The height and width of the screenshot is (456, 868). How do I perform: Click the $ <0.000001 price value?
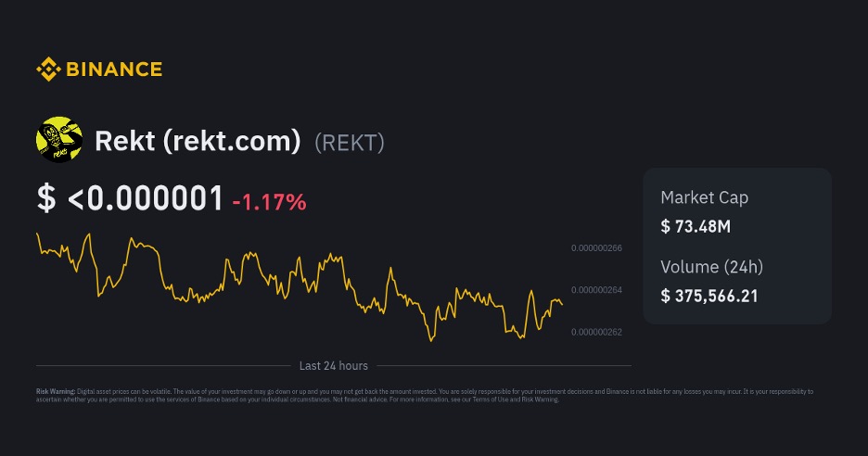click(x=130, y=197)
